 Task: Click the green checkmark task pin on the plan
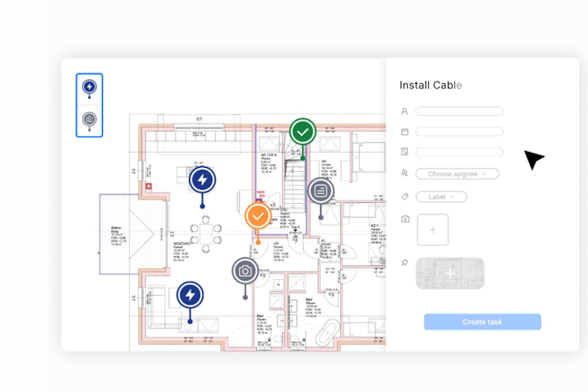tap(303, 131)
